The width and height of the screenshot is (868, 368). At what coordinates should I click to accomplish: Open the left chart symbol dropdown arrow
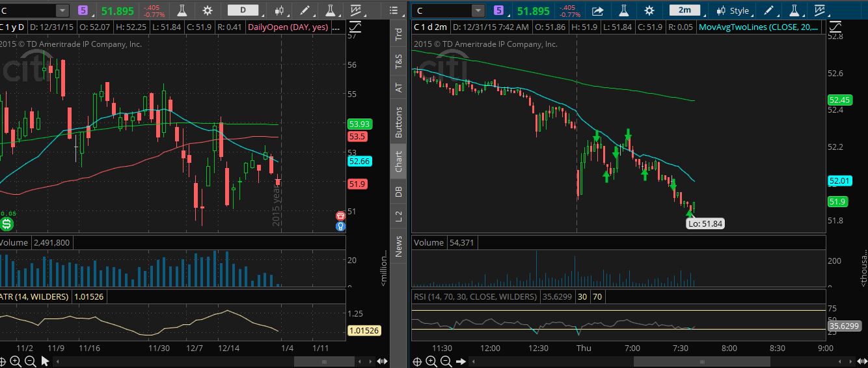point(62,10)
